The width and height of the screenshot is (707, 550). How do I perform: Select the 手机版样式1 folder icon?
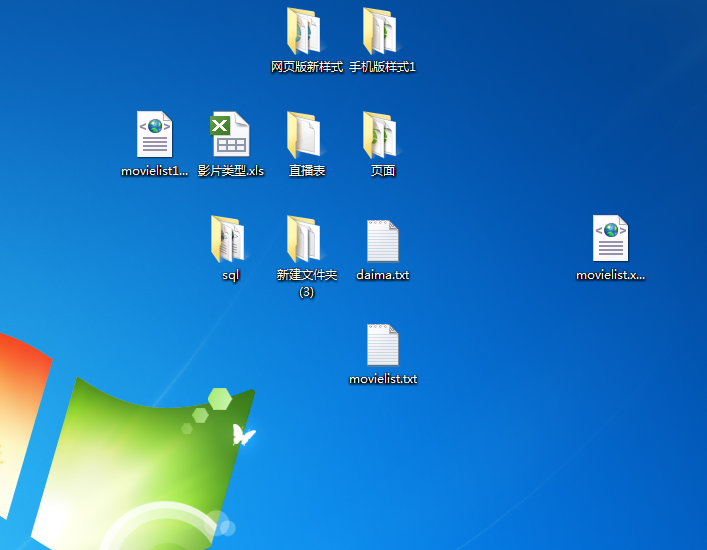click(x=380, y=31)
